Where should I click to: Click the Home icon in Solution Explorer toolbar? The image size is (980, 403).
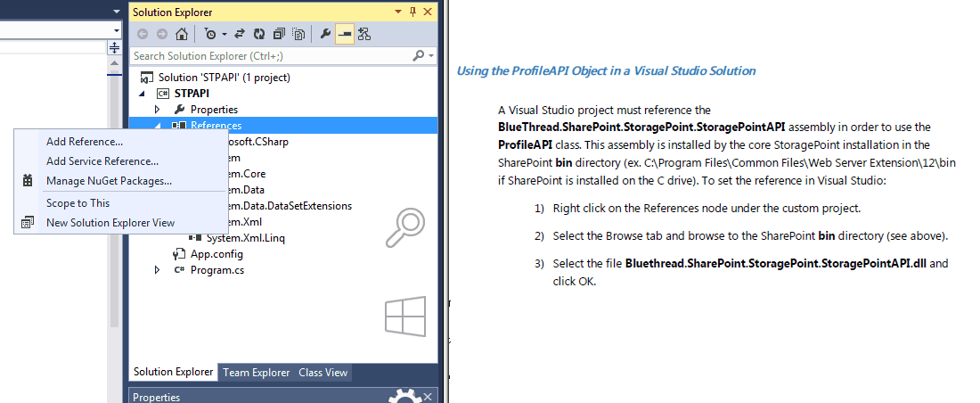click(x=181, y=34)
